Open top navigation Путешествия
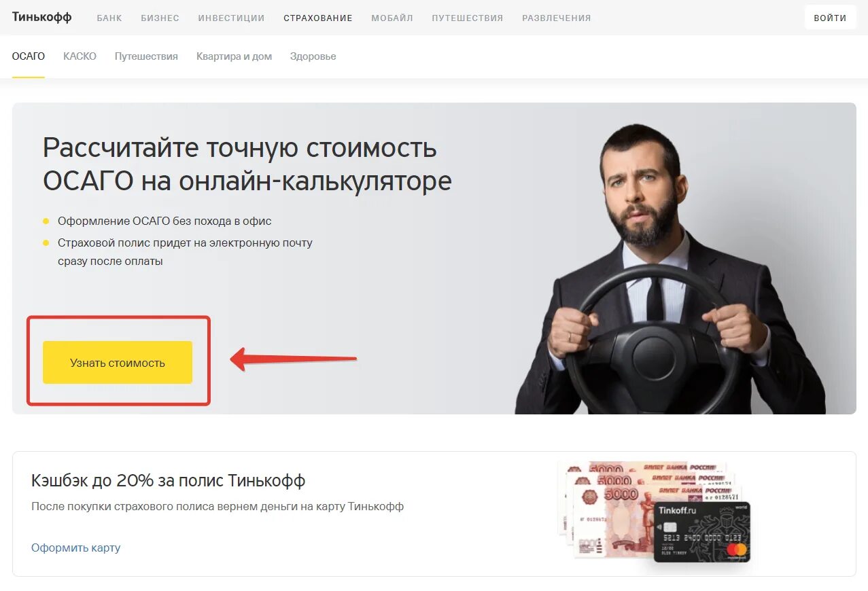Screen dimensions: 868x591 click(468, 18)
